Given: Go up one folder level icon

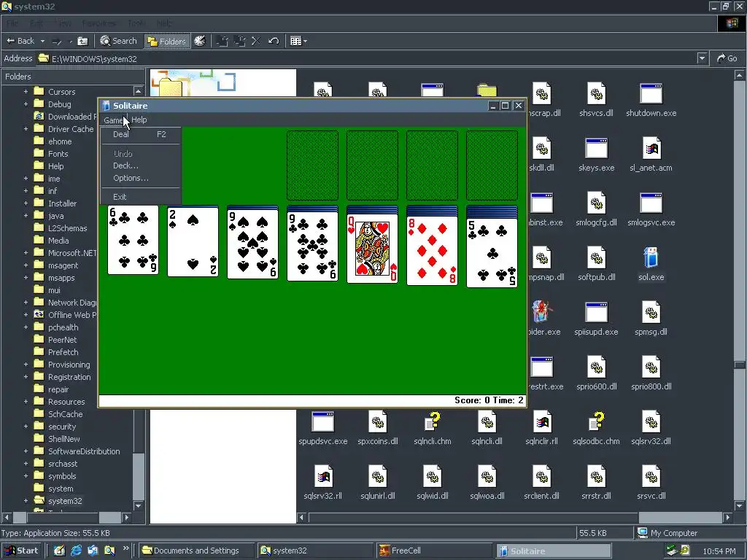Looking at the screenshot, I should tap(82, 41).
